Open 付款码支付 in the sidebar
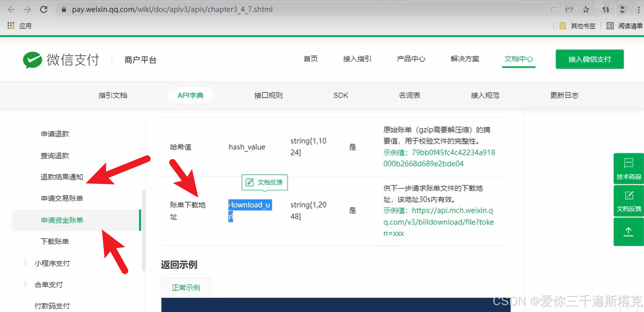The height and width of the screenshot is (312, 644). point(52,306)
